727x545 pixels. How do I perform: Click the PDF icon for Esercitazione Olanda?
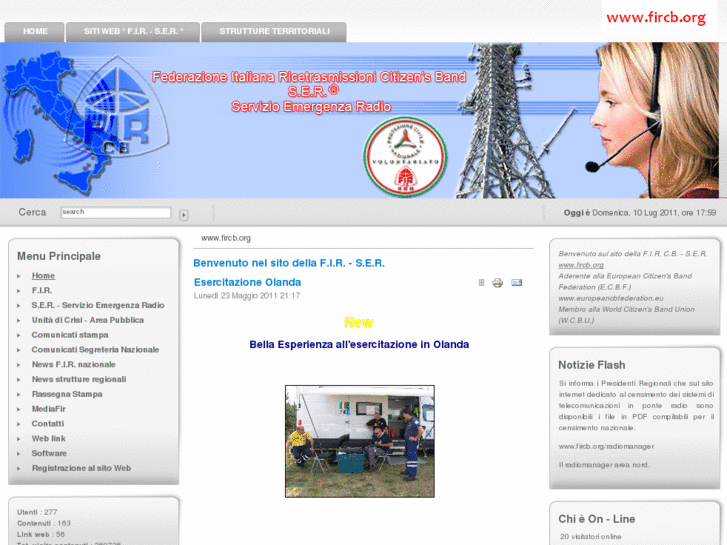coord(481,282)
